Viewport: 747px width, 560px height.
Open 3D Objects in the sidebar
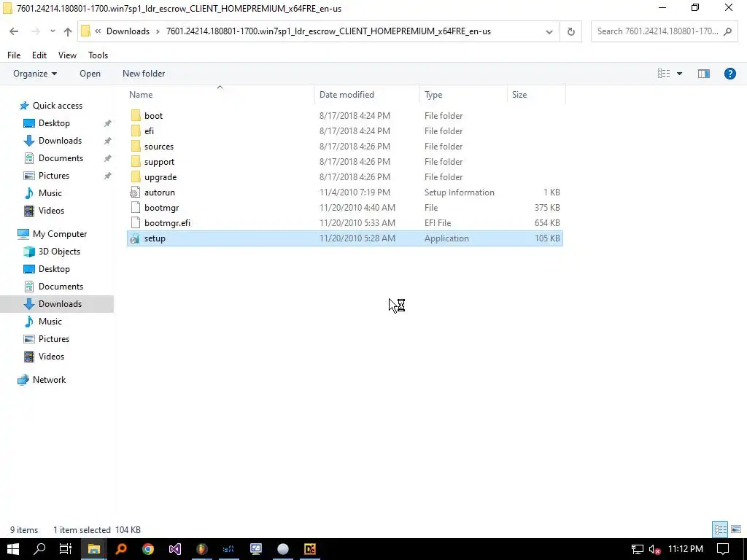(x=59, y=252)
